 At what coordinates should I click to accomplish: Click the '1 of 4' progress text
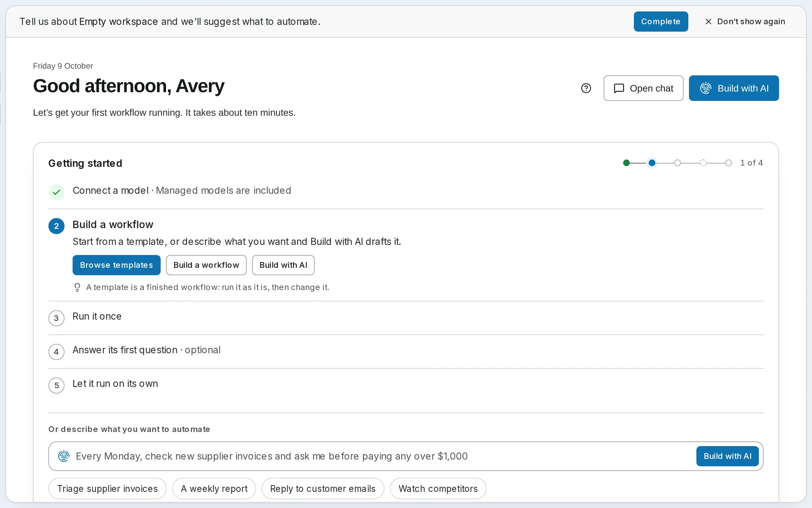pyautogui.click(x=752, y=163)
